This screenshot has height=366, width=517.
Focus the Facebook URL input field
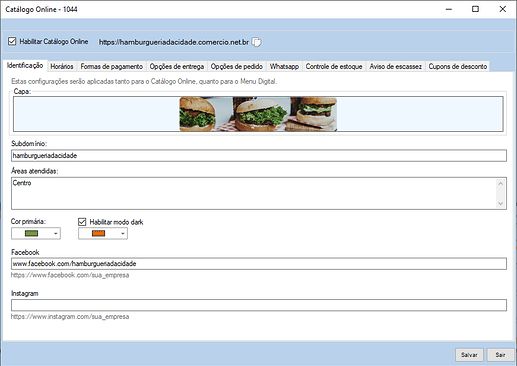[259, 264]
